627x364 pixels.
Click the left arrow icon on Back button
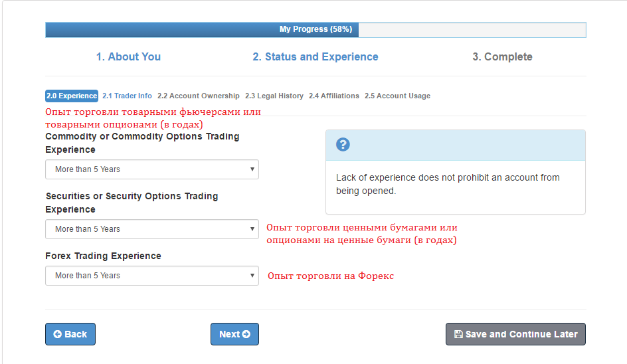pyautogui.click(x=58, y=334)
